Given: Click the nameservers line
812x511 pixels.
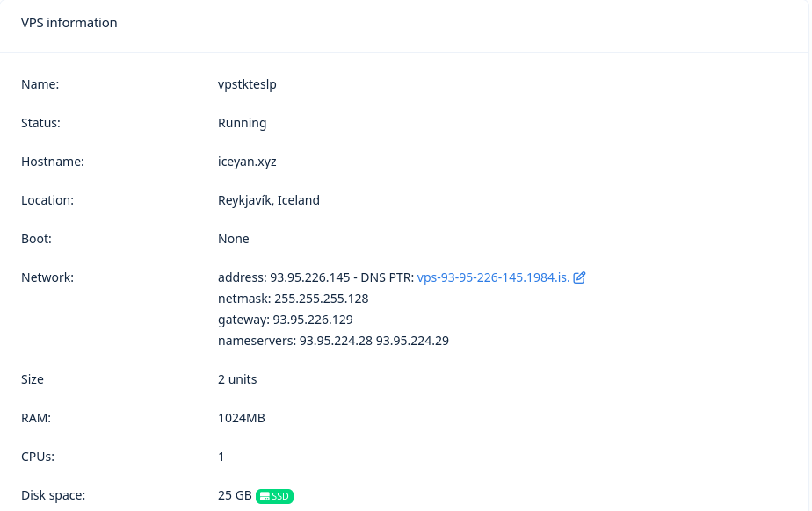Looking at the screenshot, I should click(x=333, y=341).
